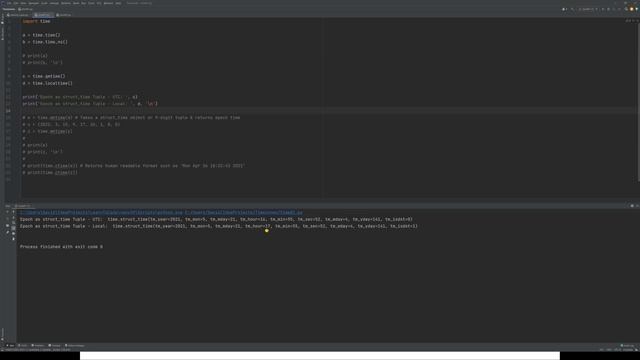Open the Event Log
The height and width of the screenshot is (360, 640).
pyautogui.click(x=628, y=346)
